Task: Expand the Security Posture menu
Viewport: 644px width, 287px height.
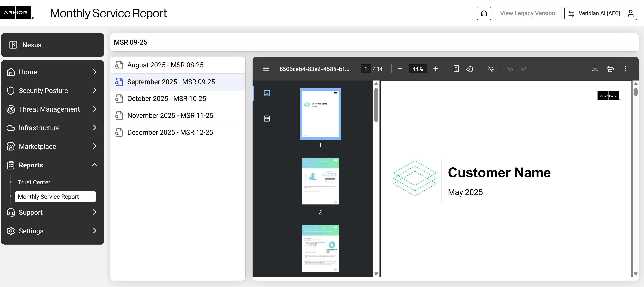Action: pos(95,91)
